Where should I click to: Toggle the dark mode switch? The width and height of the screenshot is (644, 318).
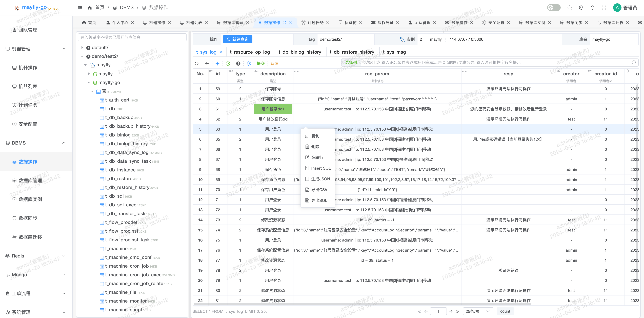pyautogui.click(x=554, y=8)
